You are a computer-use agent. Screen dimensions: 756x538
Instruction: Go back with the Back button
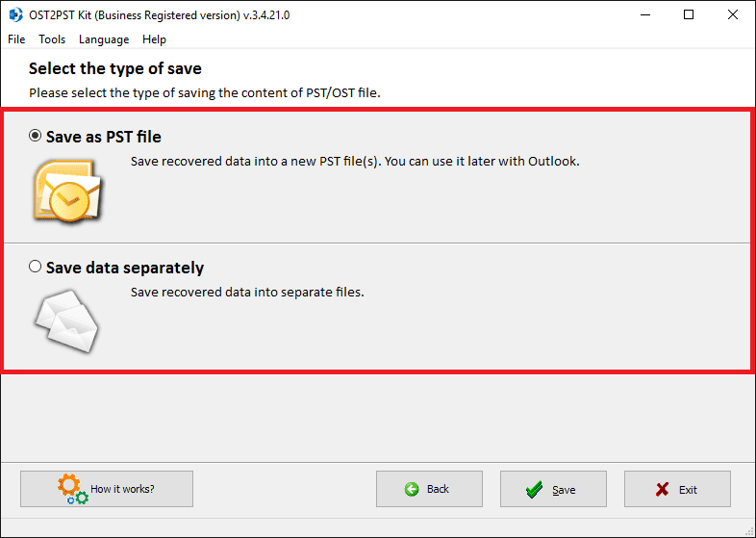tap(429, 489)
